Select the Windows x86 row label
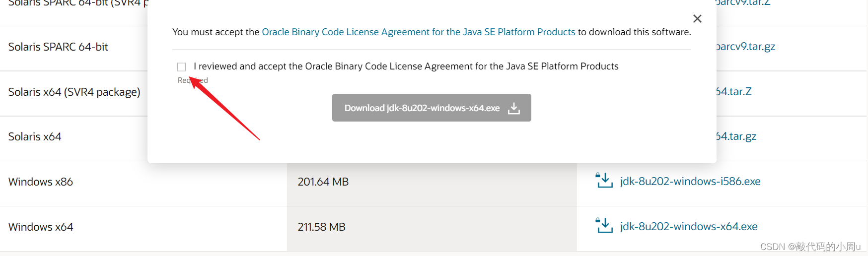Viewport: 868px width, 256px height. pyautogui.click(x=41, y=182)
